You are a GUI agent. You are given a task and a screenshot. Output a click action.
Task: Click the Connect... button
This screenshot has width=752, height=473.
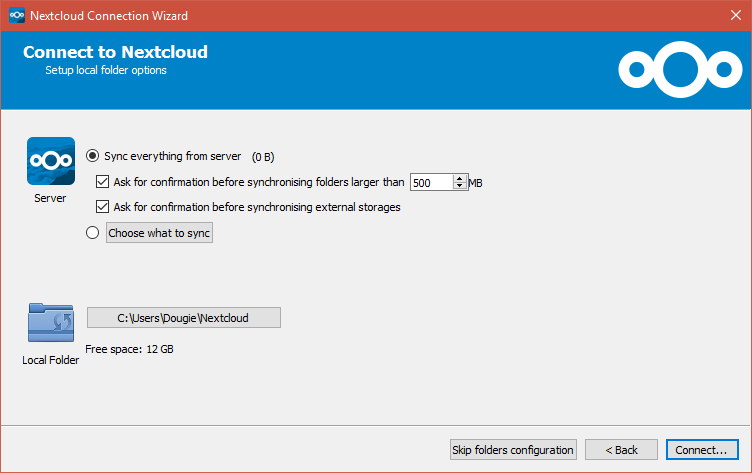[x=702, y=449]
